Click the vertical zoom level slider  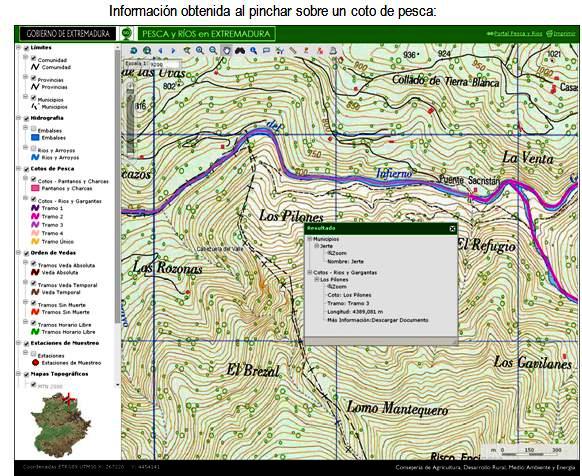pos(130,119)
